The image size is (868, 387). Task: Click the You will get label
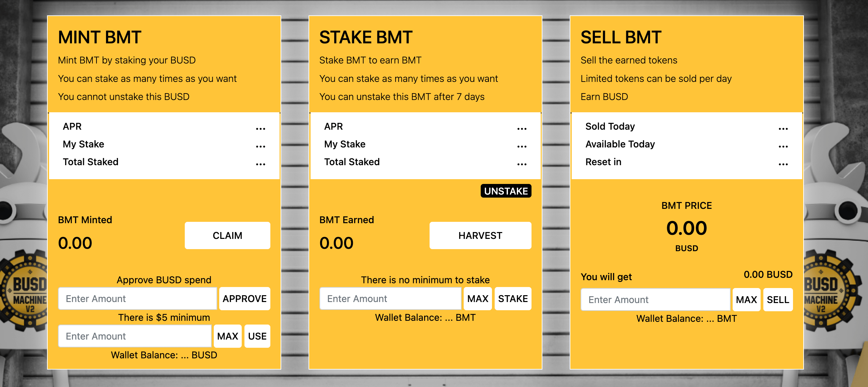point(606,277)
